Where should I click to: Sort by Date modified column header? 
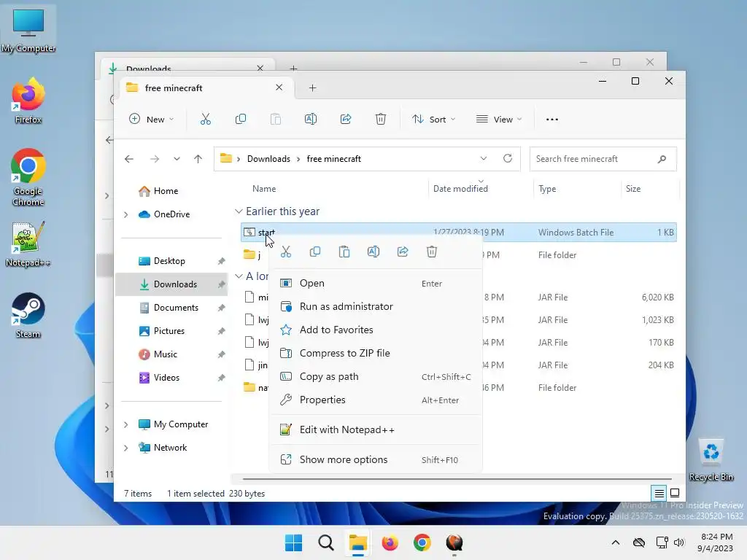tap(461, 189)
